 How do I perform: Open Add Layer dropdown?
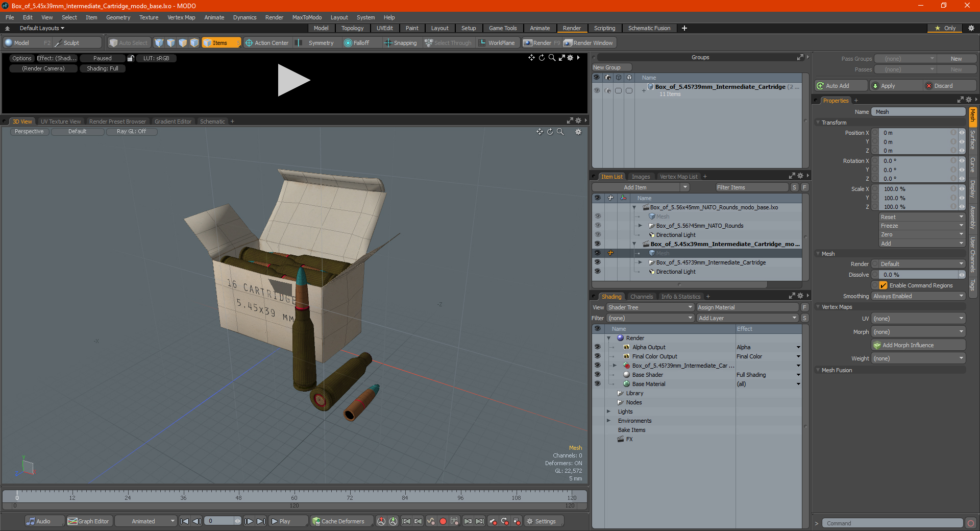(x=747, y=318)
